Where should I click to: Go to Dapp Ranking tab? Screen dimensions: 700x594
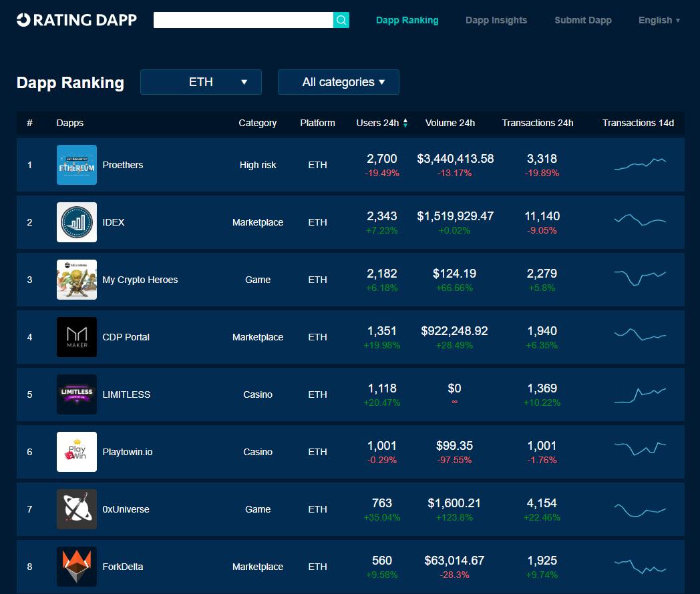click(407, 20)
